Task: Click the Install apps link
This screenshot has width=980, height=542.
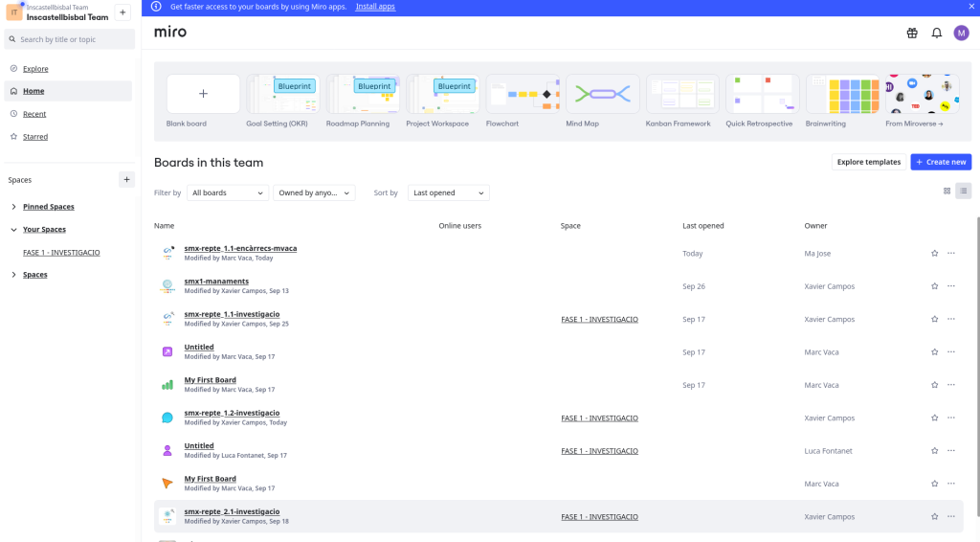Action: point(375,7)
